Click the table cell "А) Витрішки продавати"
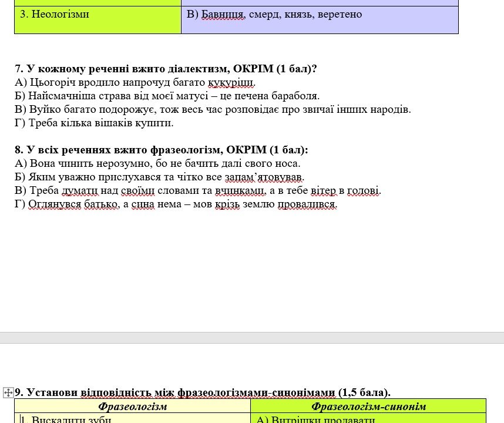Viewport: 504px width, 423px height. pos(316,419)
